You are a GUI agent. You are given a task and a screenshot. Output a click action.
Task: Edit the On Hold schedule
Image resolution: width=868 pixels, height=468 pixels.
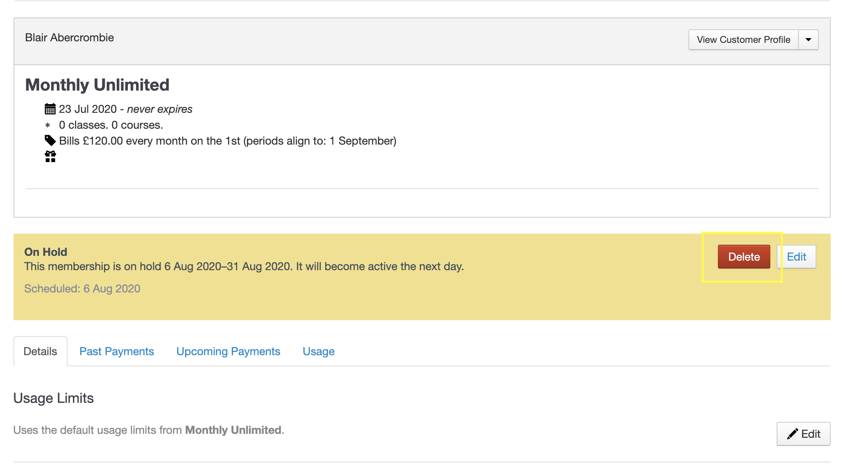[796, 257]
